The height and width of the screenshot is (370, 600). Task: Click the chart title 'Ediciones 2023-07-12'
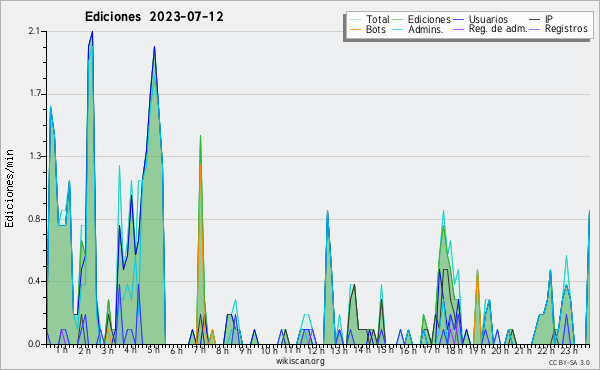[x=154, y=17]
